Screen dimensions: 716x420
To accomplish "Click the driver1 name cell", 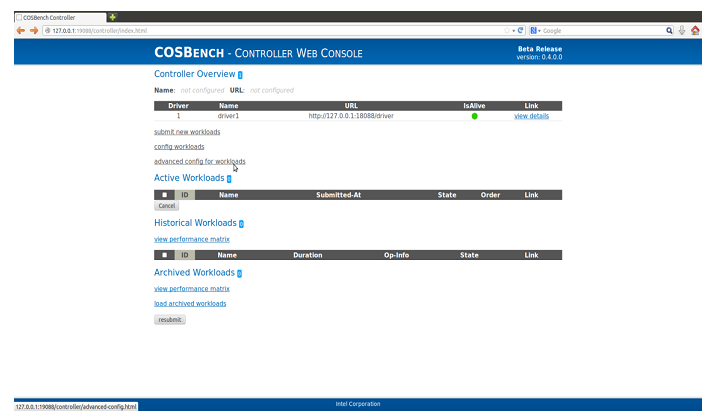I will click(x=228, y=116).
